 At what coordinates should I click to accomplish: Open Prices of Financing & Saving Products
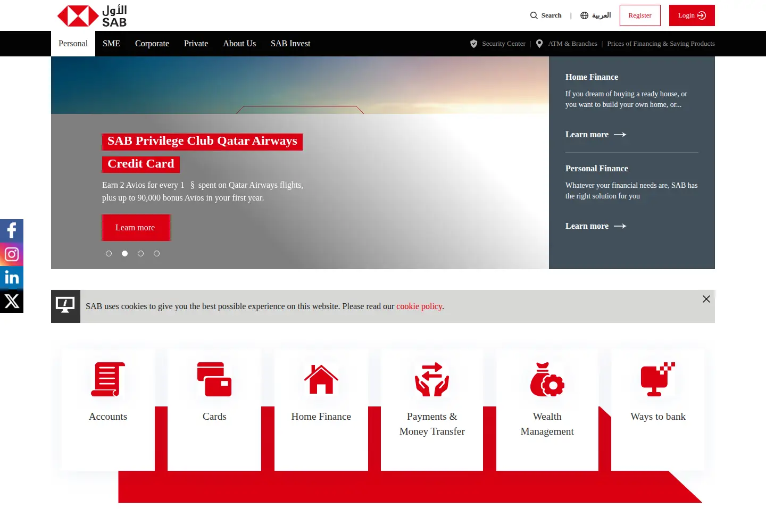coord(661,44)
